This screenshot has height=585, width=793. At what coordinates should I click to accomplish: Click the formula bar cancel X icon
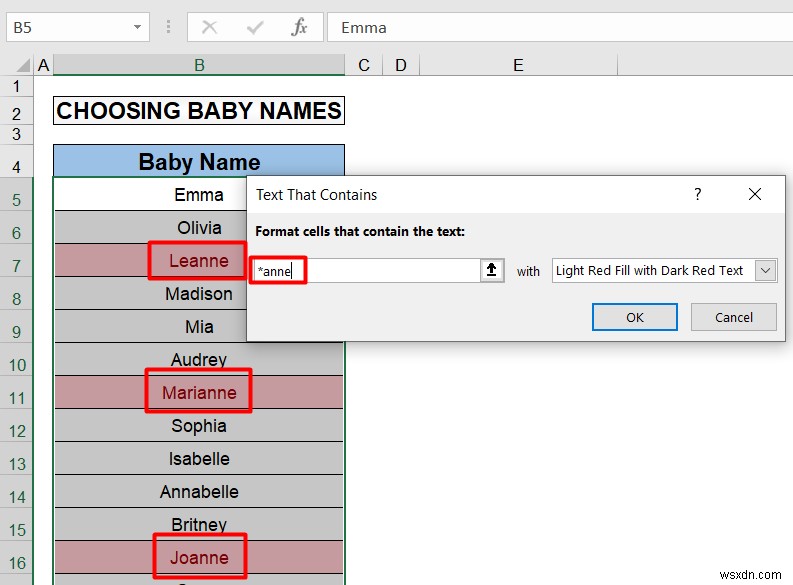pos(209,27)
